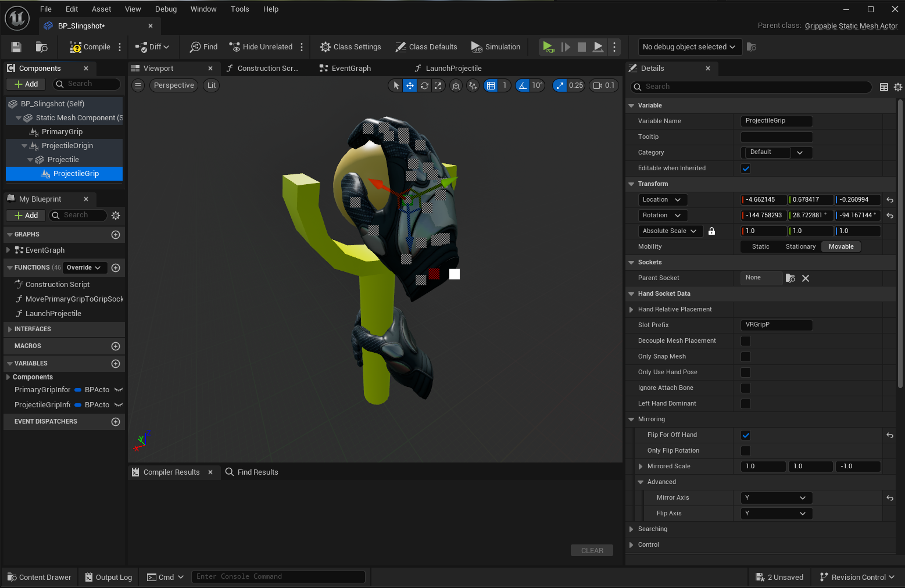The image size is (905, 588).
Task: Click the Enter Console Command field
Action: point(278,576)
